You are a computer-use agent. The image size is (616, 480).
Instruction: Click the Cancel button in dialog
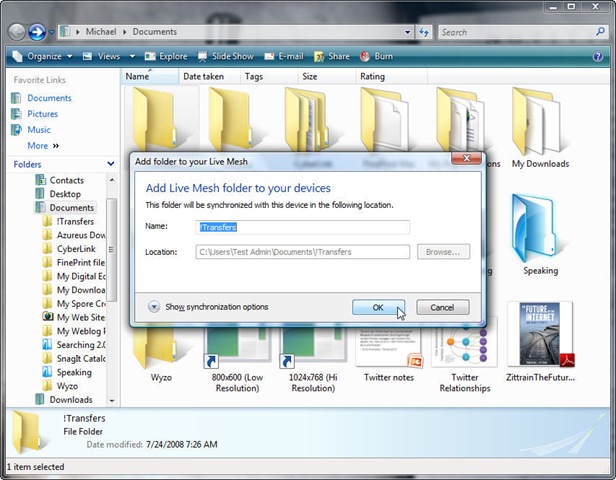click(x=442, y=307)
